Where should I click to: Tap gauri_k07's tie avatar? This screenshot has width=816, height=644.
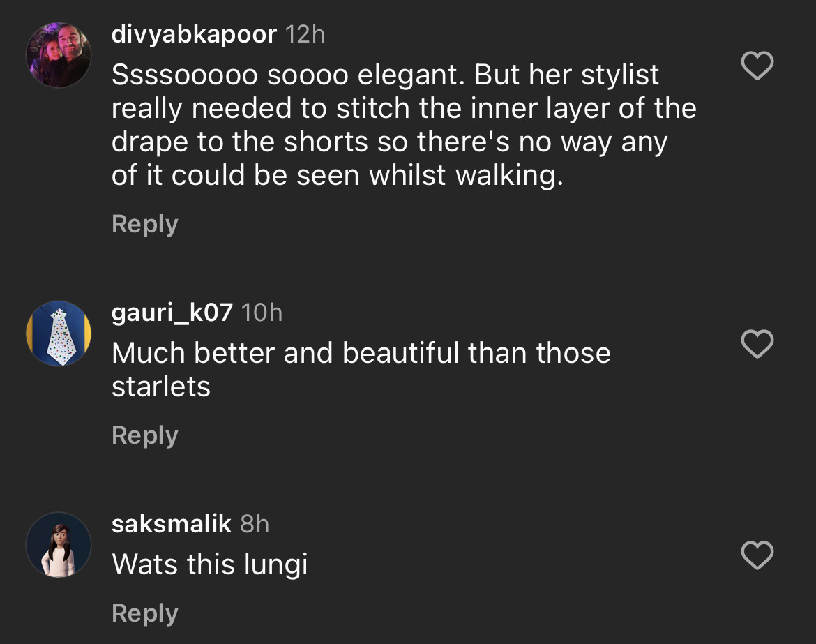59,334
